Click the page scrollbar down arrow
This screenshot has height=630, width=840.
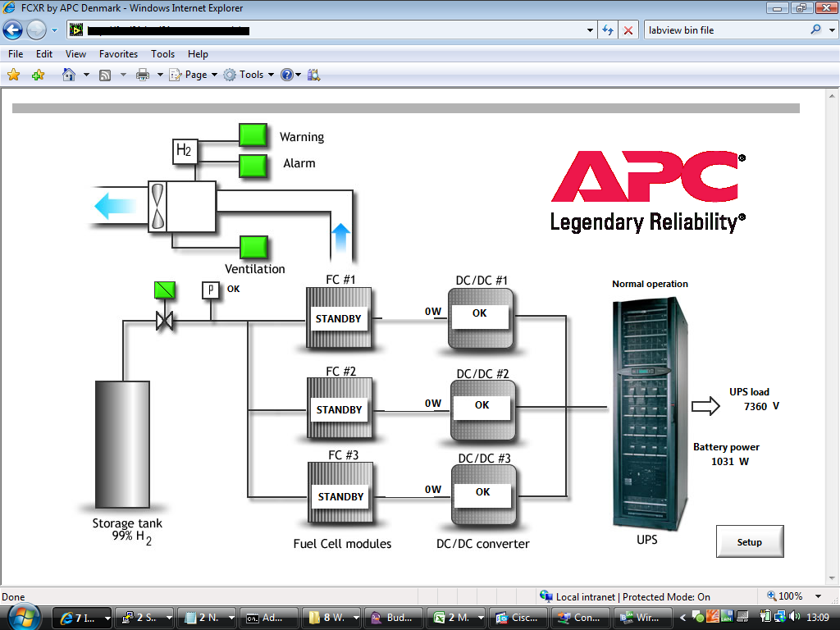click(832, 578)
